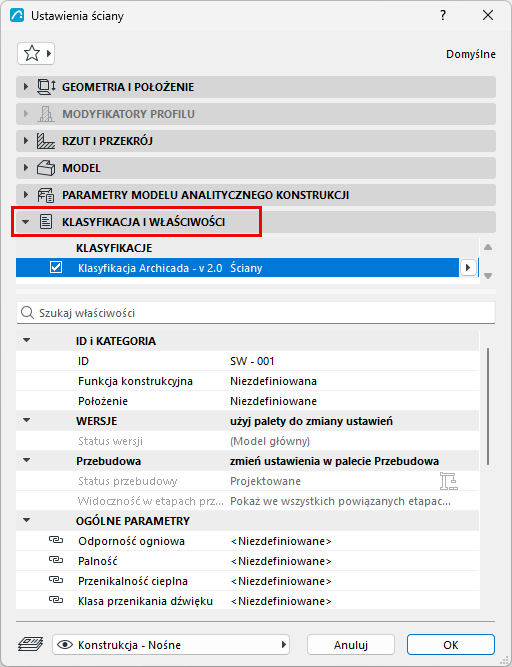Click the link icon beside Odporność ogniowa

point(56,540)
